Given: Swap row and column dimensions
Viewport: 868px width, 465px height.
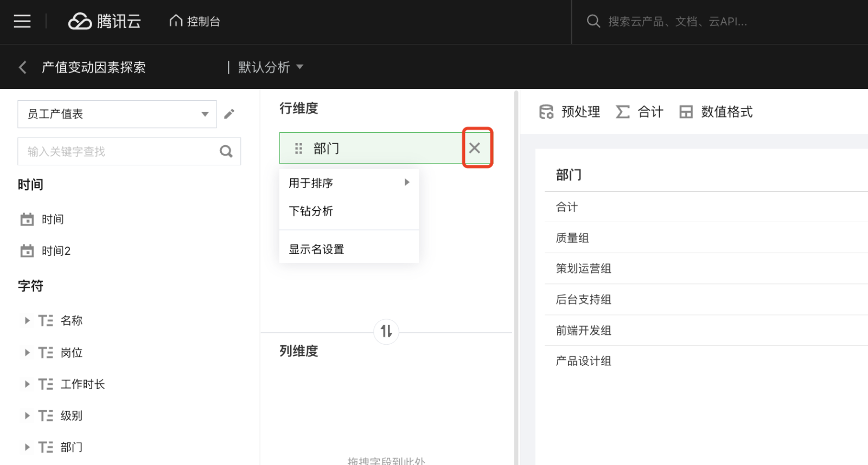Looking at the screenshot, I should point(386,331).
